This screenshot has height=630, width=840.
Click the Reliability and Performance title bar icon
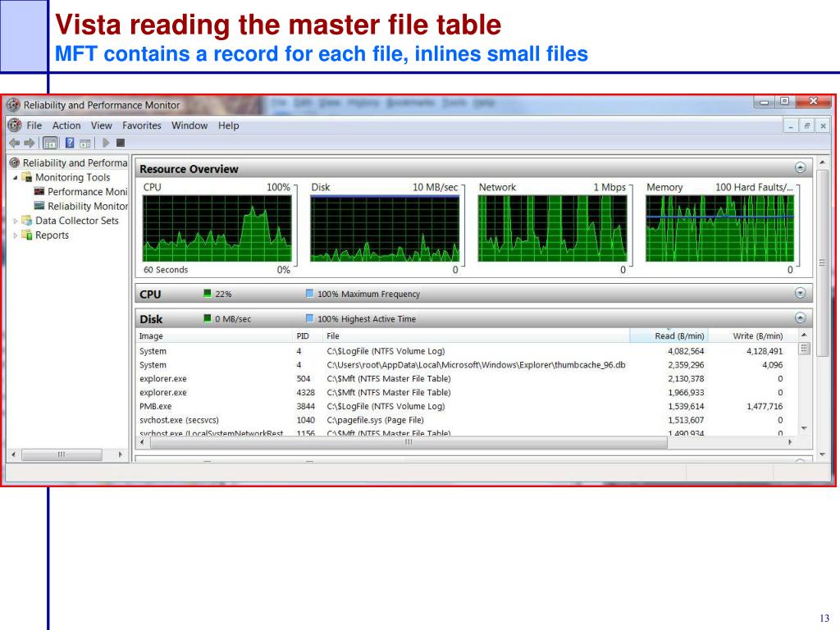pyautogui.click(x=13, y=105)
